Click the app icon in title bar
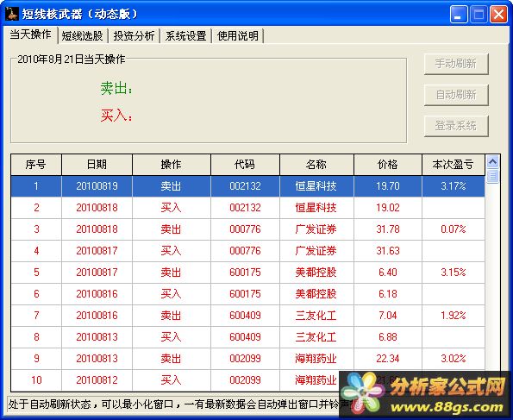The height and width of the screenshot is (420, 513). tap(11, 14)
